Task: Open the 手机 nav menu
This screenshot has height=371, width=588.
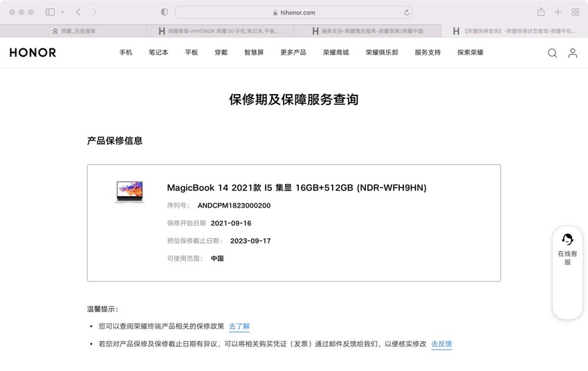Action: click(126, 53)
